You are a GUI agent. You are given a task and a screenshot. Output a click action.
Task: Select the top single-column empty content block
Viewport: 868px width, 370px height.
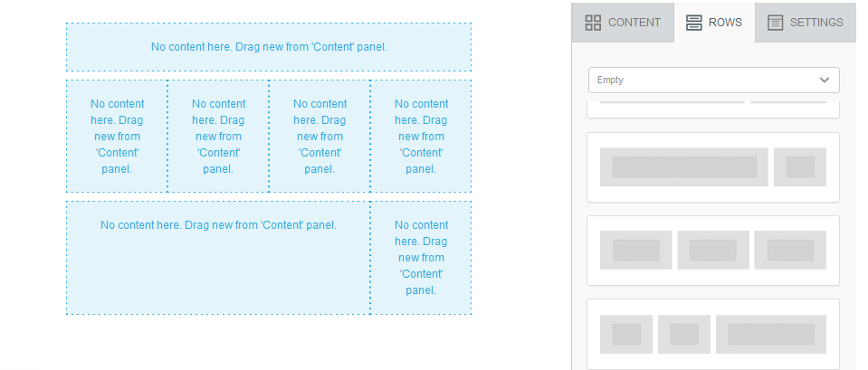(x=269, y=47)
